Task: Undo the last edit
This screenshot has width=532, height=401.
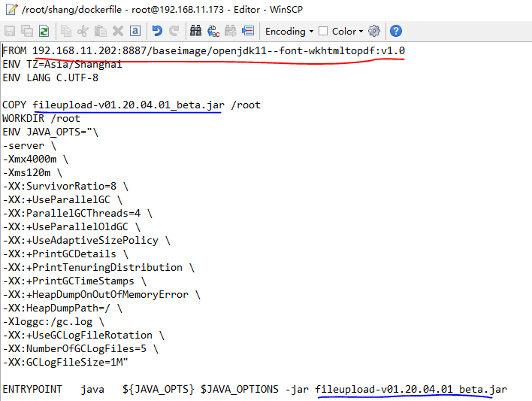Action: 157,31
